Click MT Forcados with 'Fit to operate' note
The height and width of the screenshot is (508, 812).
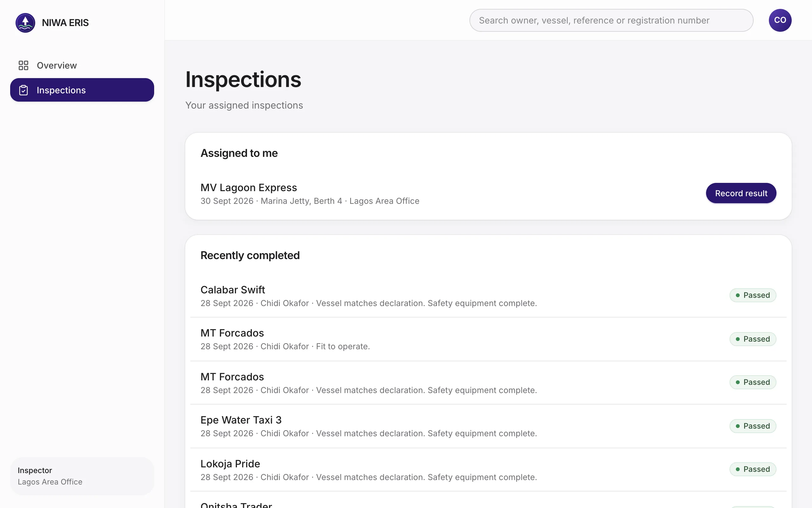coord(488,339)
